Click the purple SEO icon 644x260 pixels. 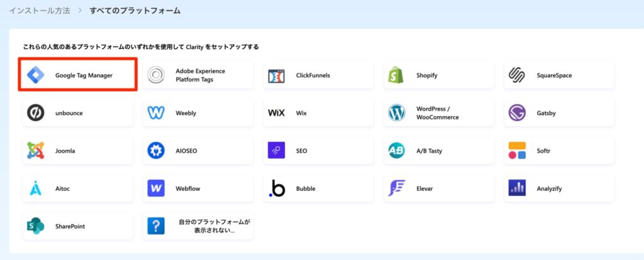tap(277, 151)
